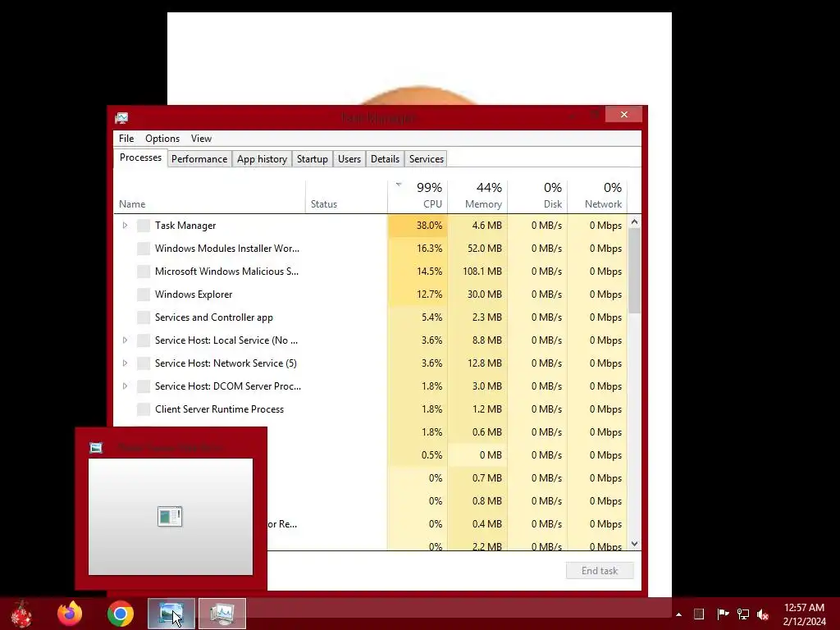The height and width of the screenshot is (630, 840).
Task: Click the 12.7% CPU value
Action: [x=430, y=294]
